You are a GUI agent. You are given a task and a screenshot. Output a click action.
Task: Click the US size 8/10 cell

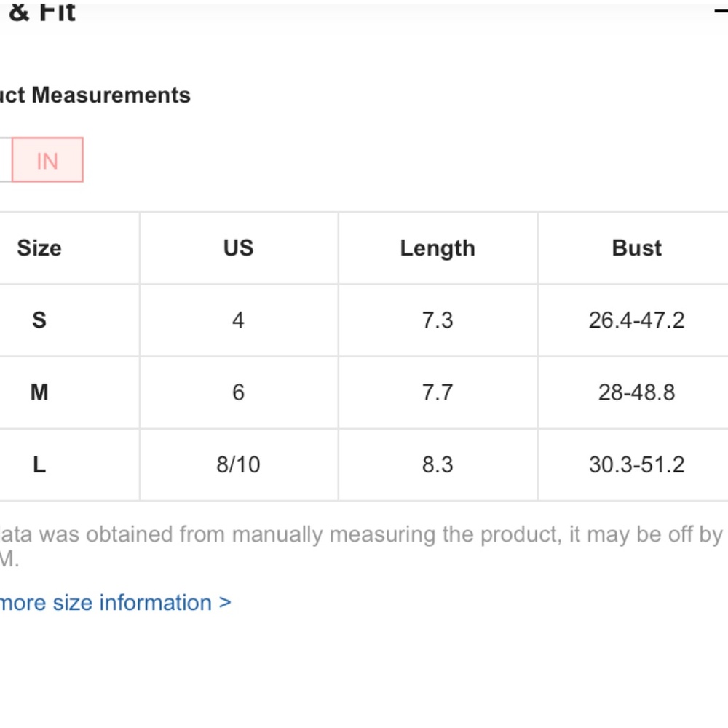[x=239, y=464]
